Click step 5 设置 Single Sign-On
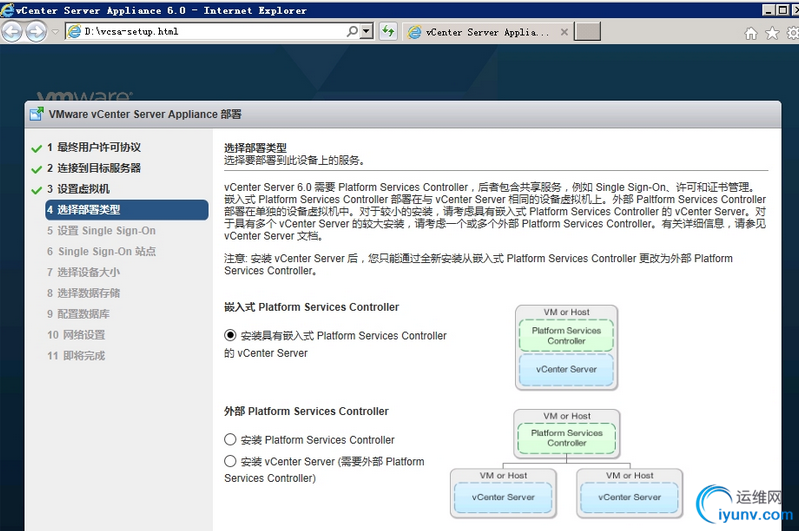 (x=101, y=231)
